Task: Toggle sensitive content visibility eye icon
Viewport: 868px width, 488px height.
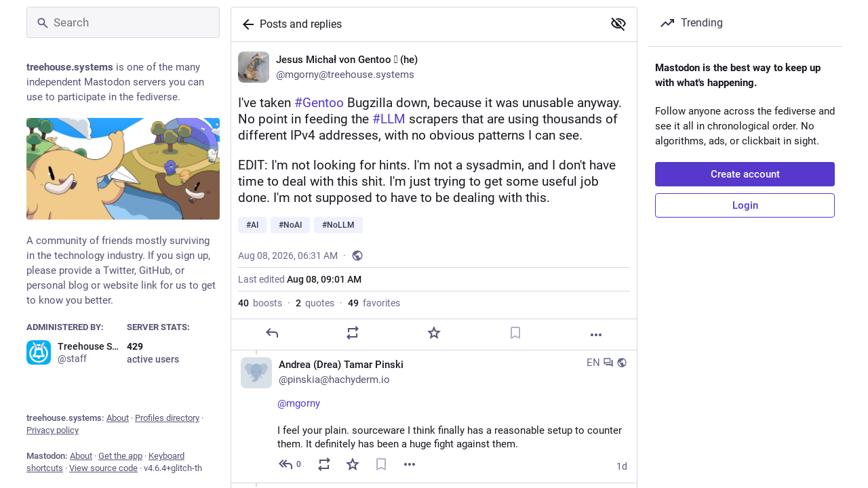Action: [618, 24]
